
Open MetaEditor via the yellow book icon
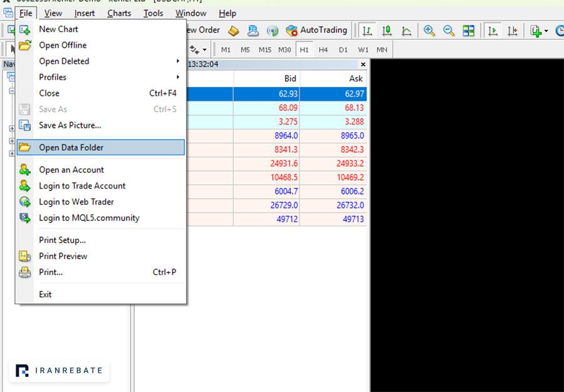click(234, 31)
